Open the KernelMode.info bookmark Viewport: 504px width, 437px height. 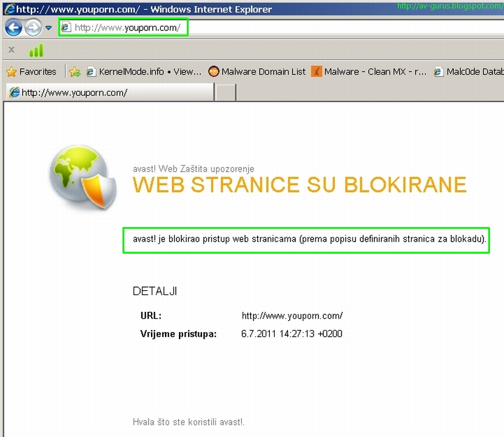[144, 72]
